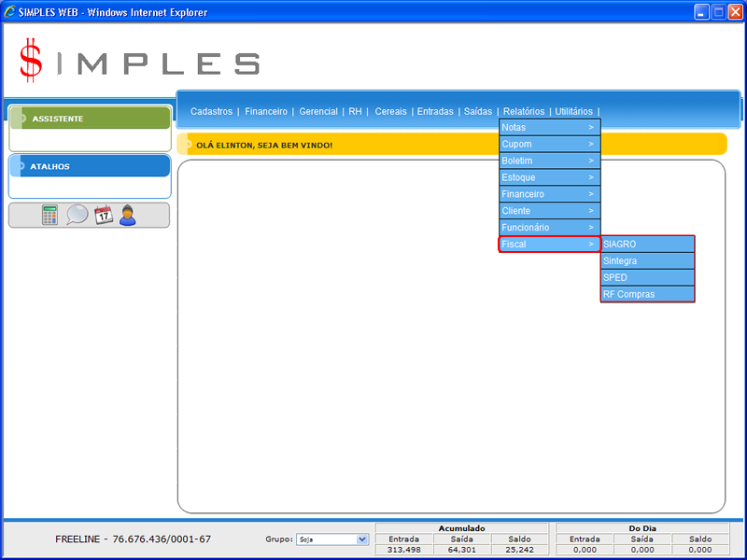747x560 pixels.
Task: Select SPED report option
Action: [647, 278]
